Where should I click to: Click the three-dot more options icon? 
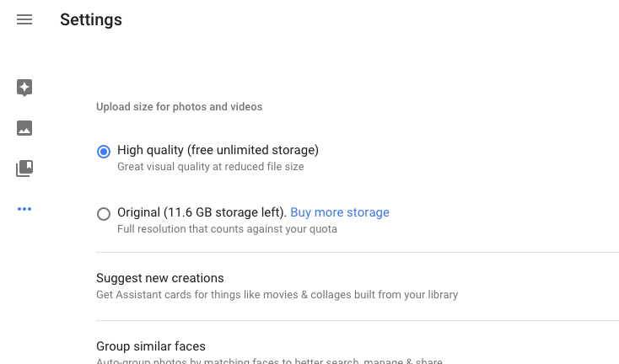tap(24, 209)
